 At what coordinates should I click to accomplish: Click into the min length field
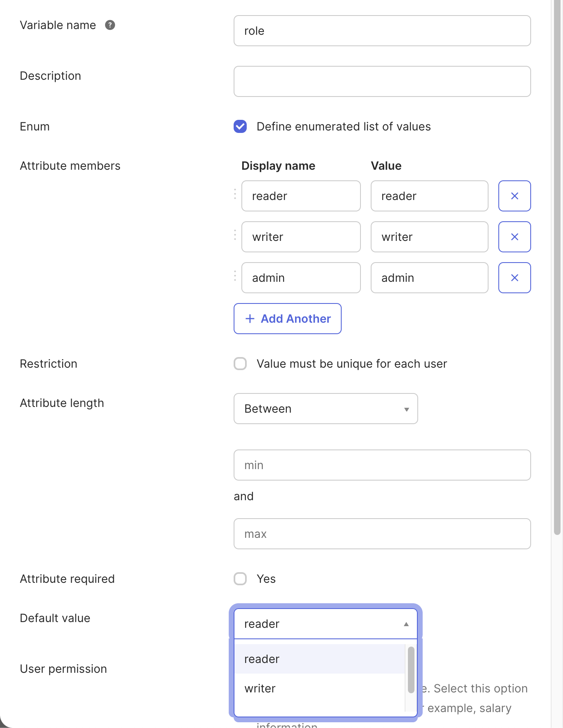[x=382, y=465]
